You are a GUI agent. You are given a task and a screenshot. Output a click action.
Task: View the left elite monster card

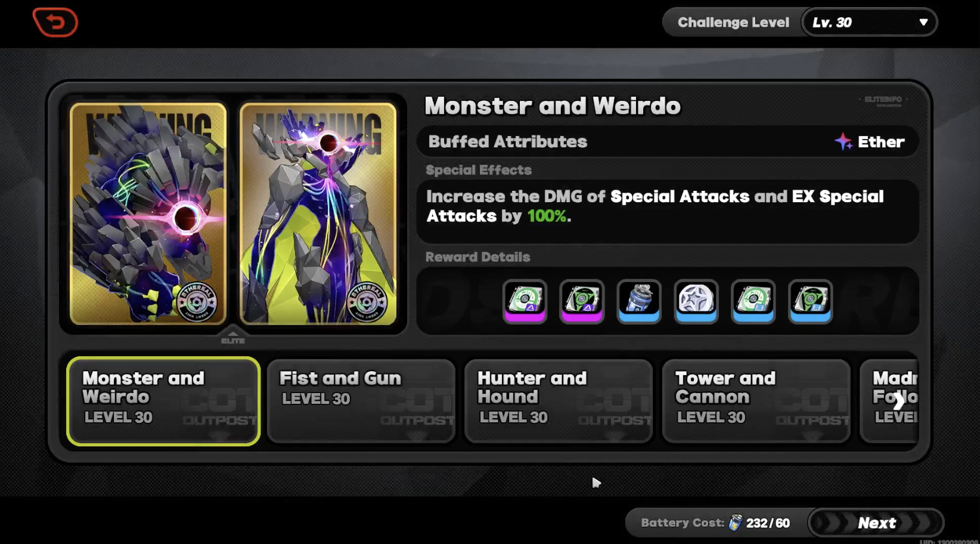tap(148, 214)
